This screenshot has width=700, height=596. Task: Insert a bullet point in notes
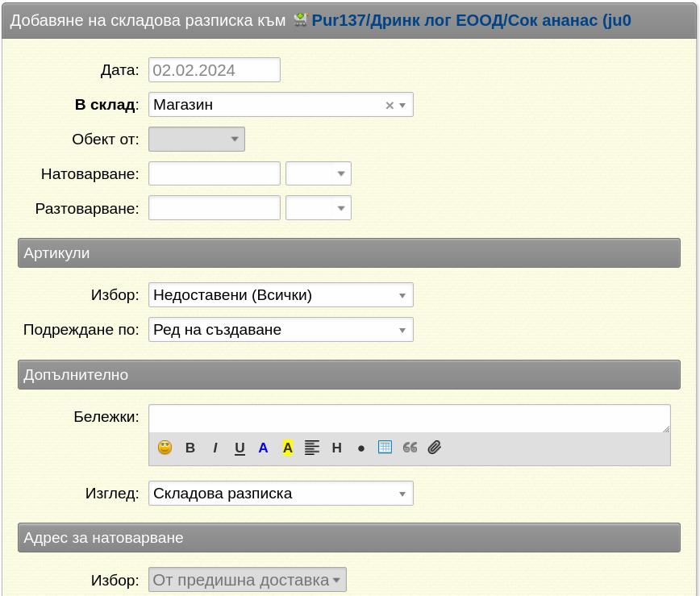[x=361, y=448]
